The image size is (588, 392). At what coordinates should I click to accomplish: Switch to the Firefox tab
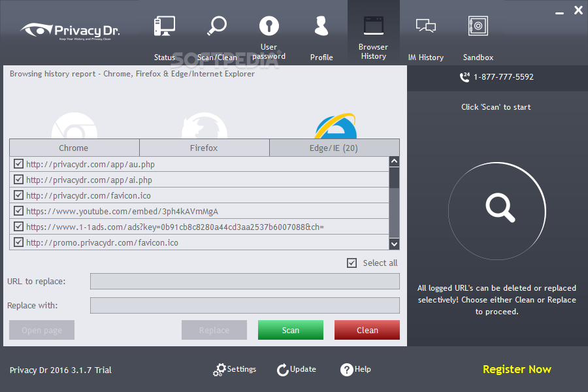click(204, 148)
